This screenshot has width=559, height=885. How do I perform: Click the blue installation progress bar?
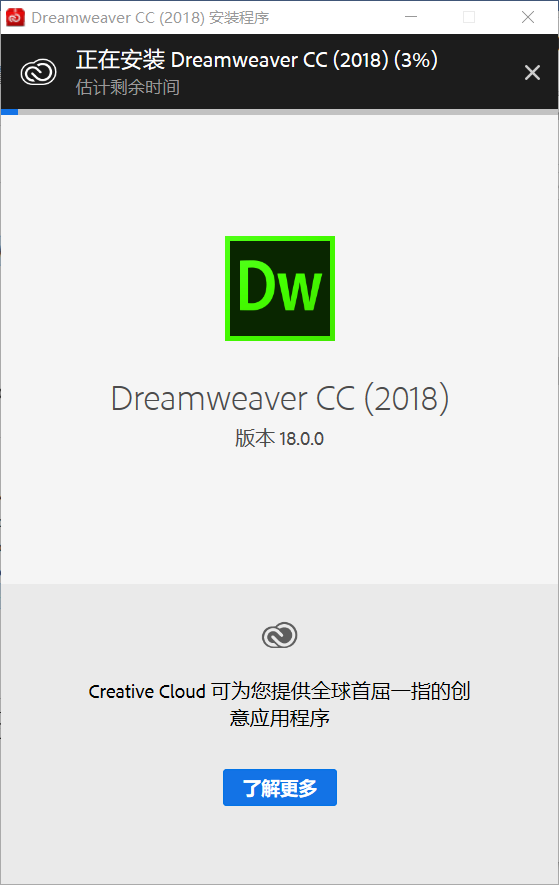pos(10,112)
